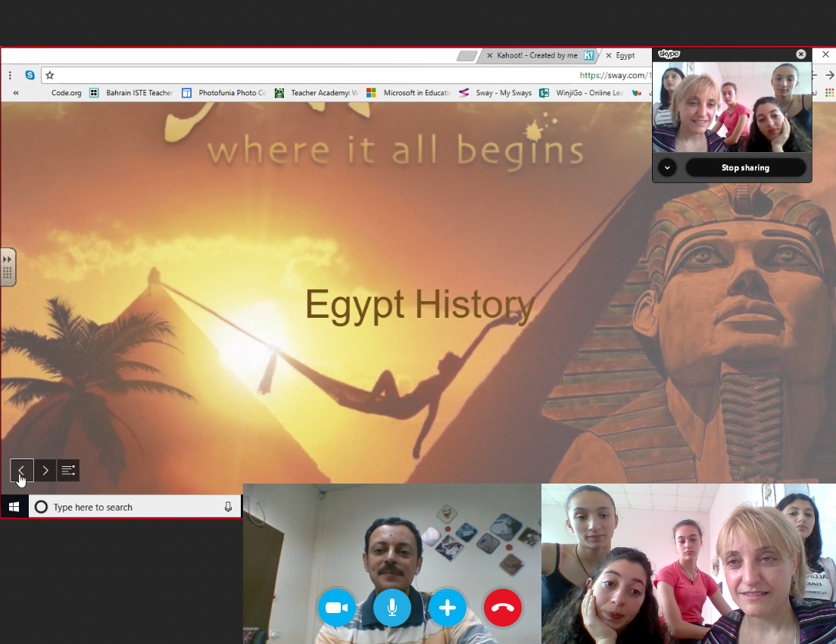Image resolution: width=836 pixels, height=644 pixels.
Task: Click the Skype extension icon in toolbar
Action: coord(30,75)
